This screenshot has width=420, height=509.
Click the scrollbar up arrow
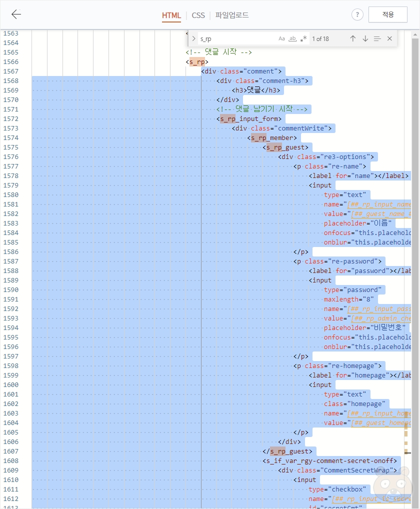[415, 34]
